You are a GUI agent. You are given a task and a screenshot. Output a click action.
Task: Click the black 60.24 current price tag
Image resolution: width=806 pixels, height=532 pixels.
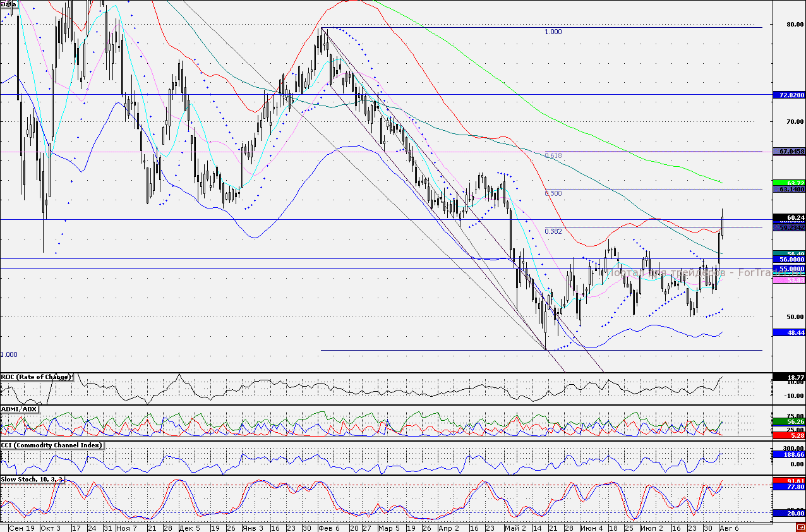[x=788, y=218]
